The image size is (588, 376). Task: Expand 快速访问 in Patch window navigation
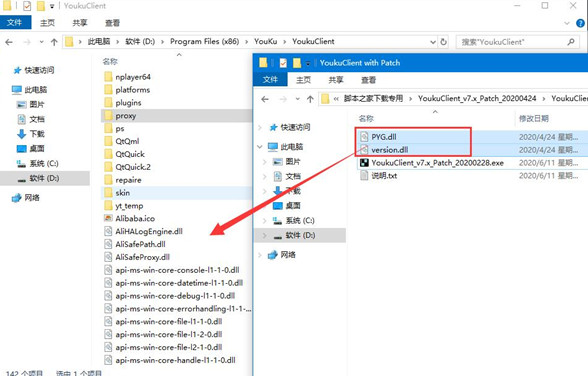(260, 127)
